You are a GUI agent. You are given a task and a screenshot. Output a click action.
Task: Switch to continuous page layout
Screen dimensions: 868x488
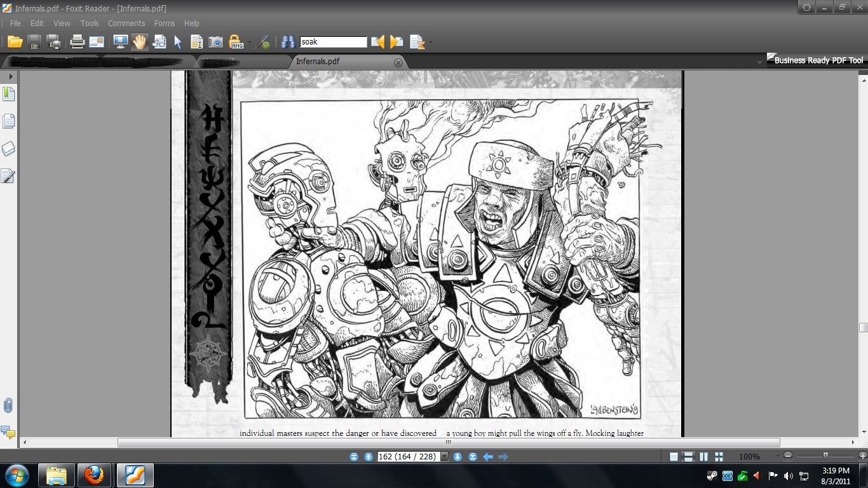pos(688,457)
